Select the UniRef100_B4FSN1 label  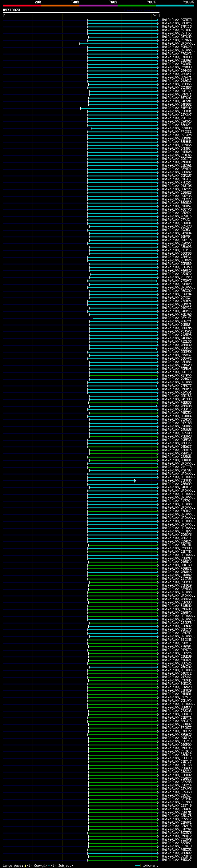176,101
